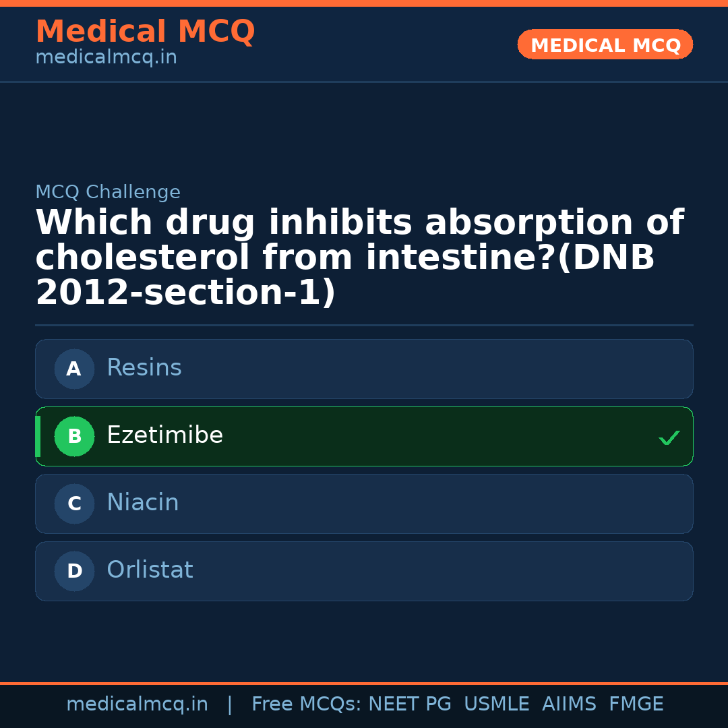Open the Medical MCQ header title
The height and width of the screenshot is (728, 728).
click(x=145, y=32)
